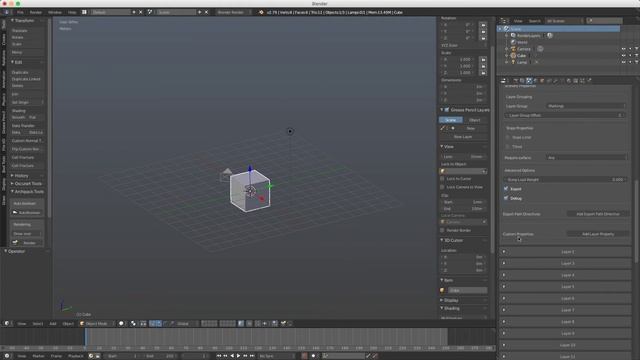Open the Material properties tab icon

click(569, 81)
